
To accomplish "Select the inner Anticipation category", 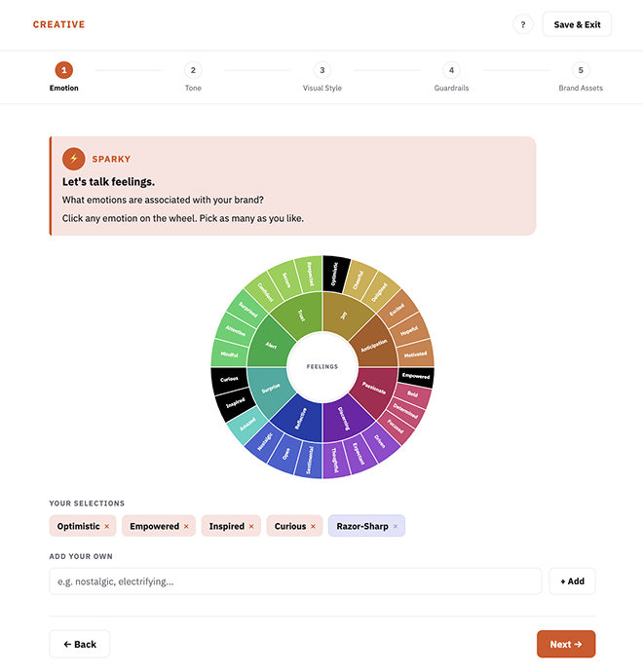I will coord(374,346).
